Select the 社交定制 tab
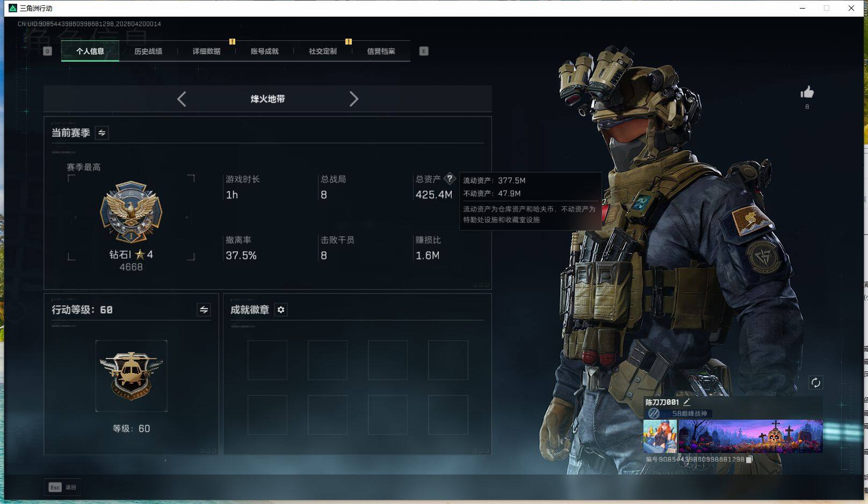The width and height of the screenshot is (868, 504). 322,51
